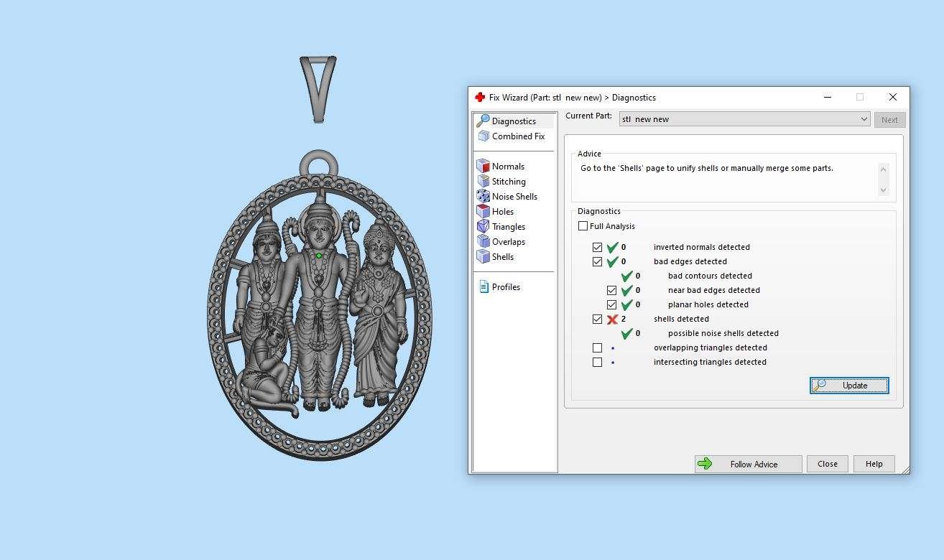Enable intersecting triangles detection checkbox
This screenshot has height=560, width=944.
pyautogui.click(x=597, y=362)
